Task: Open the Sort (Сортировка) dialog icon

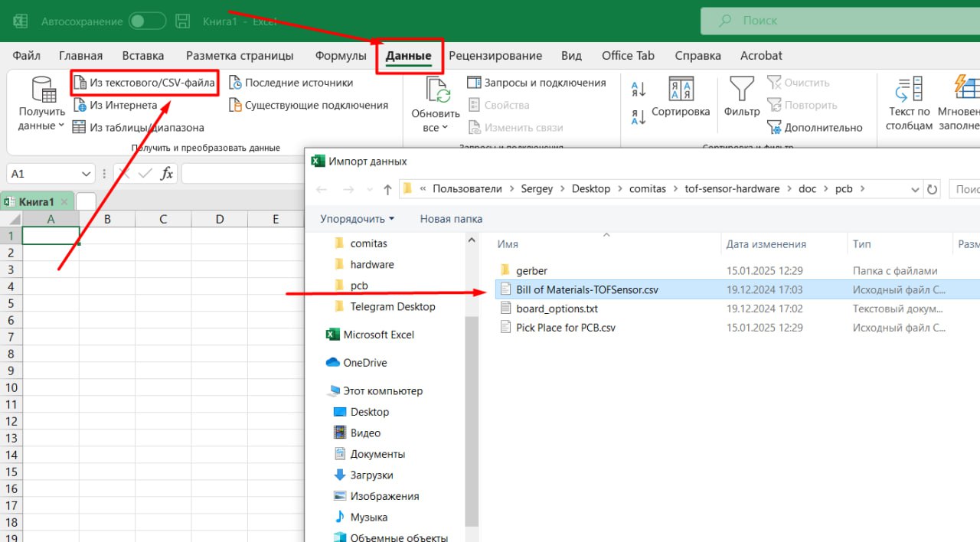Action: point(680,89)
